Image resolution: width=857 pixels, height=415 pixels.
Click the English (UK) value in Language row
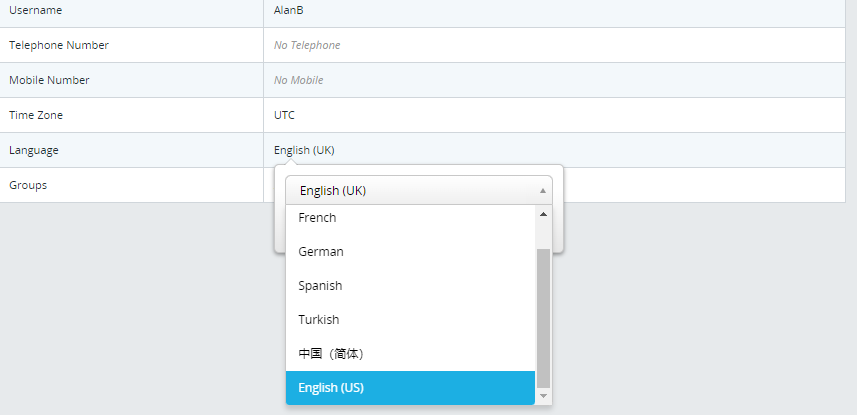(304, 150)
